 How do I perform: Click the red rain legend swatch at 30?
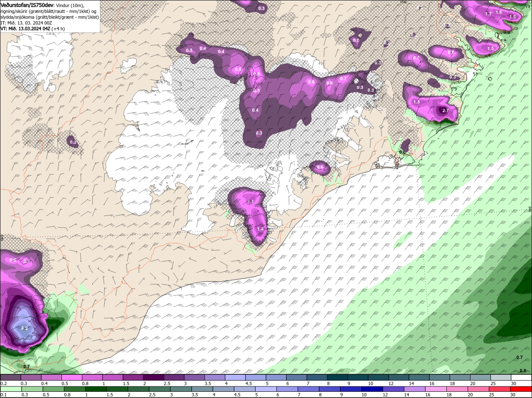tap(522, 388)
